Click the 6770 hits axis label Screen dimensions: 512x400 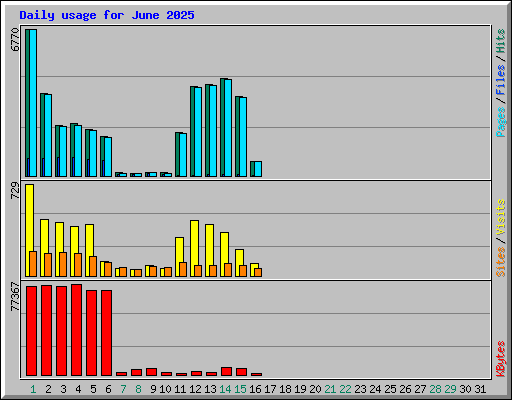click(x=15, y=40)
